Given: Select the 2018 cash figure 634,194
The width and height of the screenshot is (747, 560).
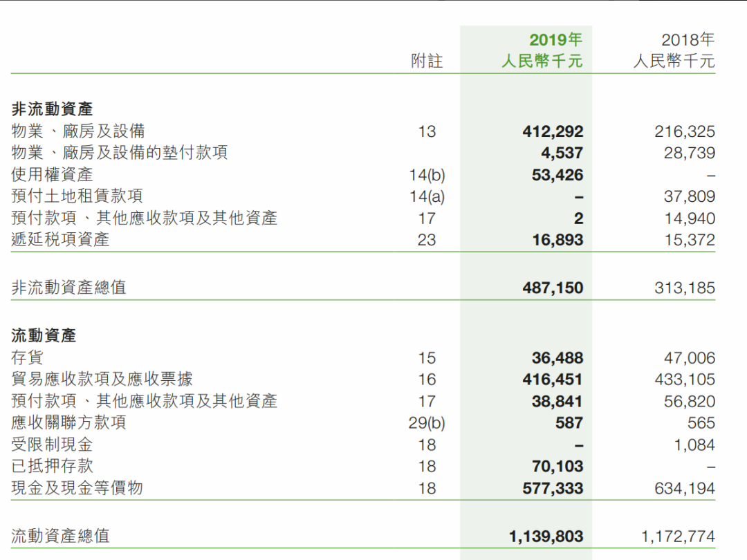Looking at the screenshot, I should coord(684,489).
